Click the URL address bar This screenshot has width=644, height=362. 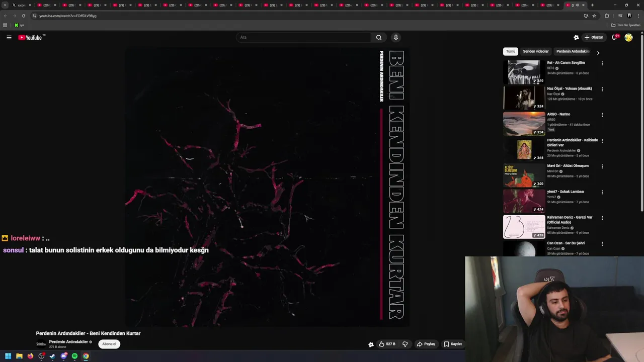click(302, 16)
